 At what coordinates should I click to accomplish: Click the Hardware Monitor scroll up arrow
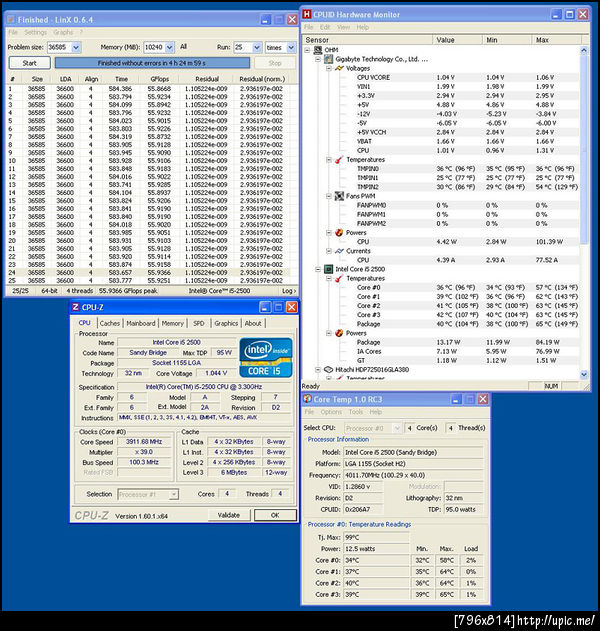tap(584, 50)
